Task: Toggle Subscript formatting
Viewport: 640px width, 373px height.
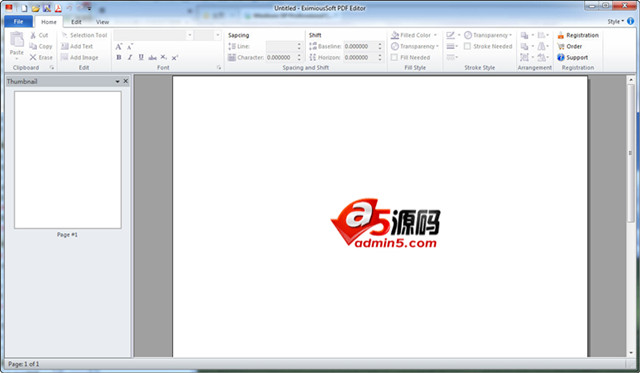Action: pos(163,58)
